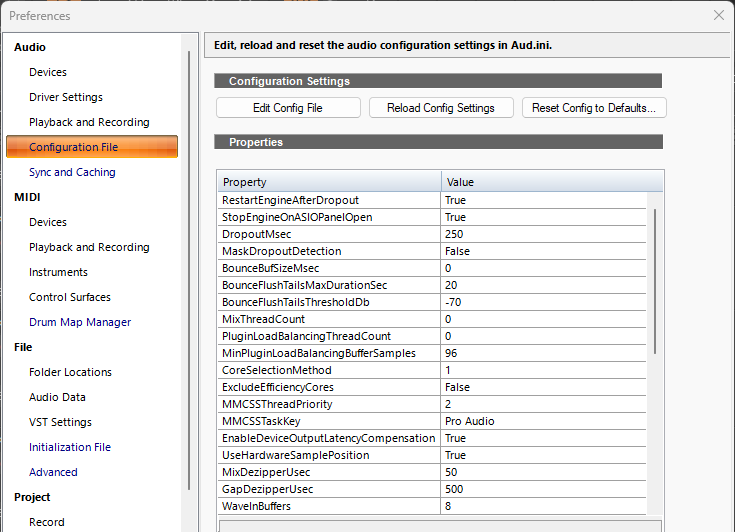The image size is (735, 532).
Task: Select the MixDezipperUsec property
Action: (329, 472)
